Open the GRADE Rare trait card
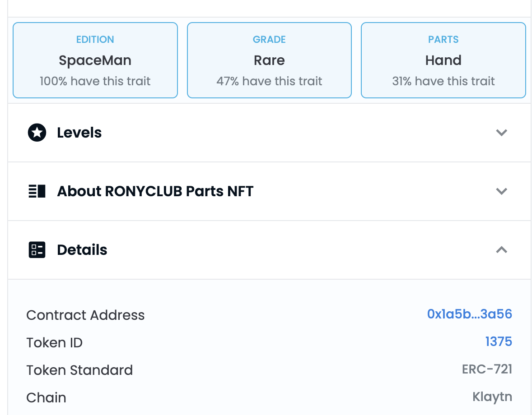Viewport: 532px width, 415px height. click(x=270, y=60)
